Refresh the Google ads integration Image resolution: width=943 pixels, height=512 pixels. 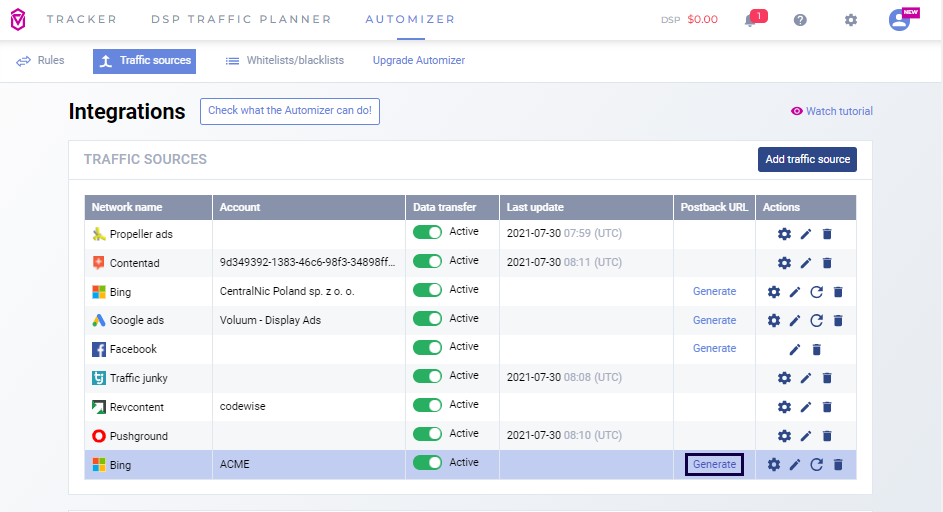click(x=816, y=321)
